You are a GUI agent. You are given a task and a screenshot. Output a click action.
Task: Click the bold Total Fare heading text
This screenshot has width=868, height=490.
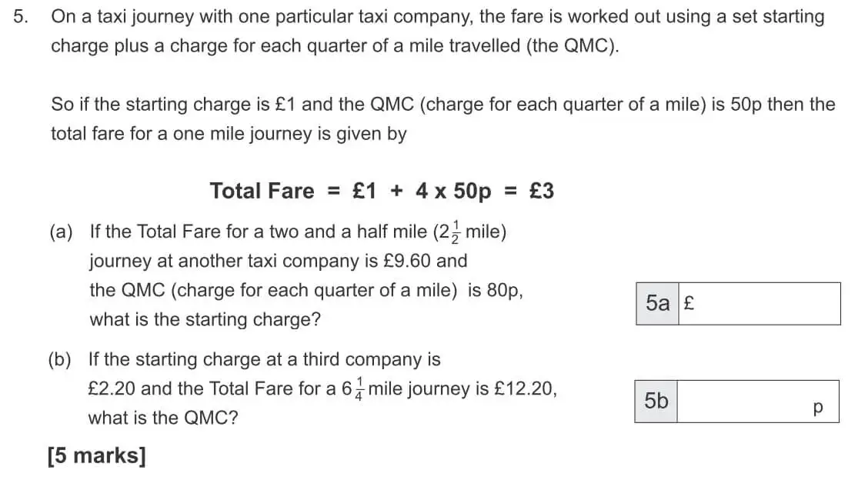coord(262,191)
